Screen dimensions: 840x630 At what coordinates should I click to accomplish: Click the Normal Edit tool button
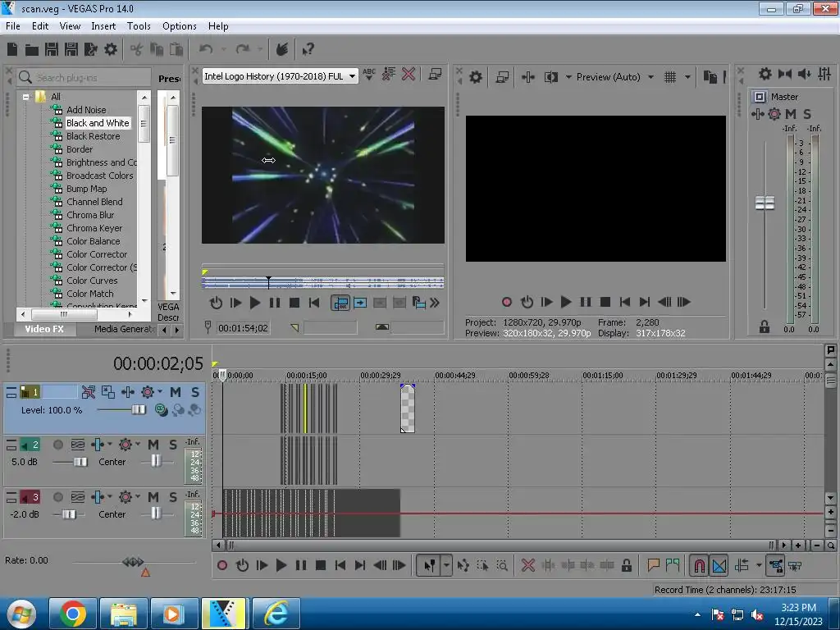pos(429,565)
